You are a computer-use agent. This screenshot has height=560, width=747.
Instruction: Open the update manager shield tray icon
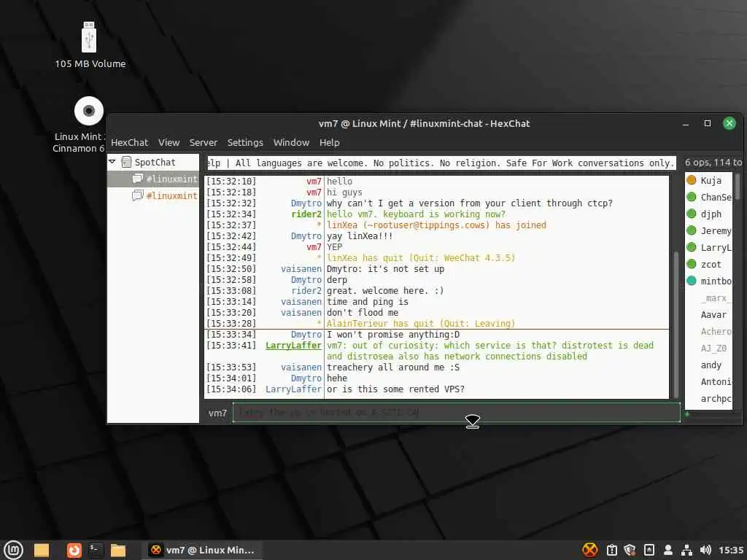[x=630, y=550]
